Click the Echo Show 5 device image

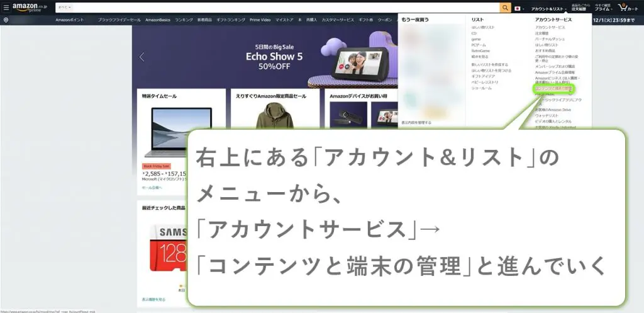[360, 64]
